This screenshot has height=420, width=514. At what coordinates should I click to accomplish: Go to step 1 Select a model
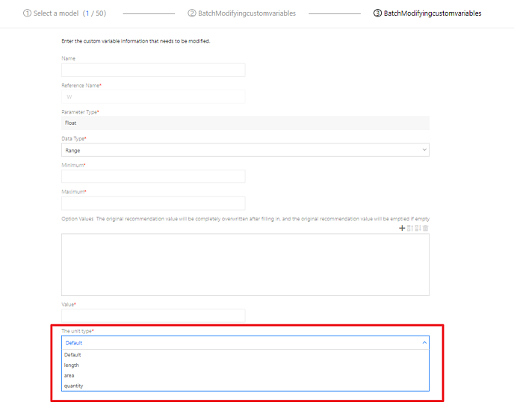(x=64, y=13)
